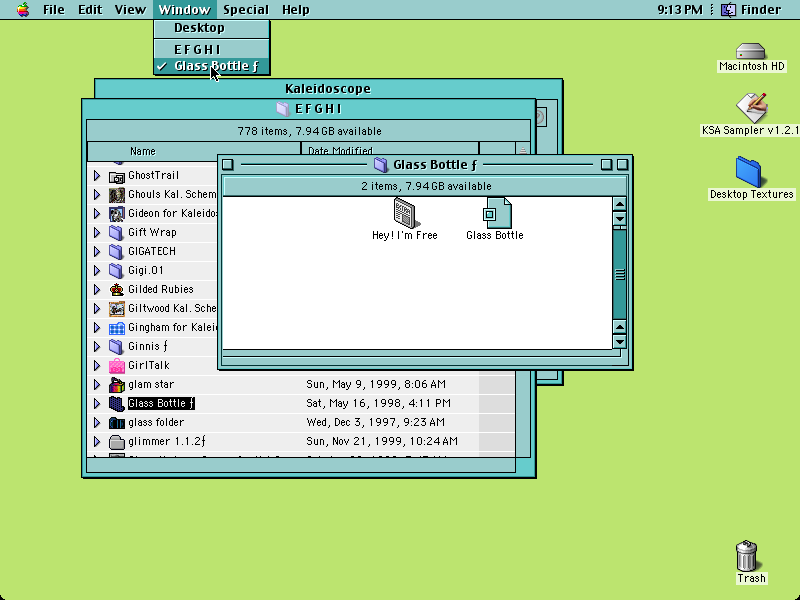800x600 pixels.
Task: Click the date Wed, Dec 3, 1997, 9:23 AM
Action: click(x=376, y=422)
